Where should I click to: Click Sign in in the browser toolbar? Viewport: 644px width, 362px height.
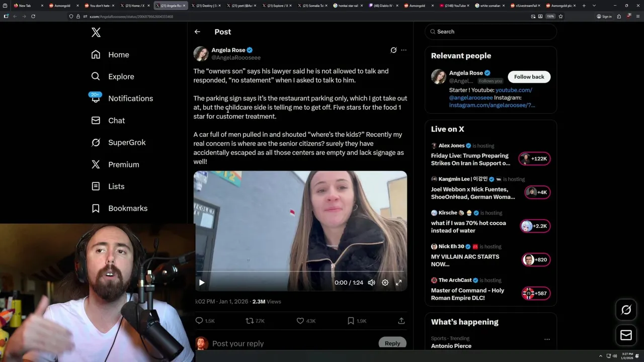tap(604, 16)
